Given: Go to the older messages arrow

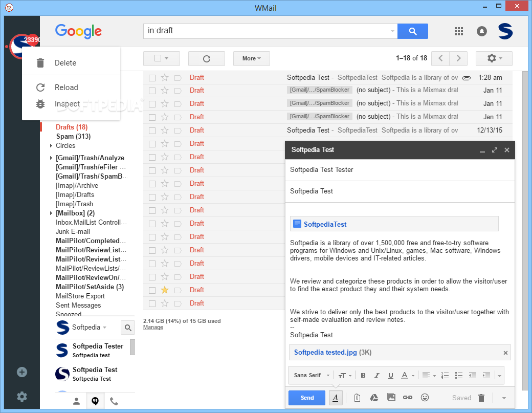Looking at the screenshot, I should pos(458,58).
